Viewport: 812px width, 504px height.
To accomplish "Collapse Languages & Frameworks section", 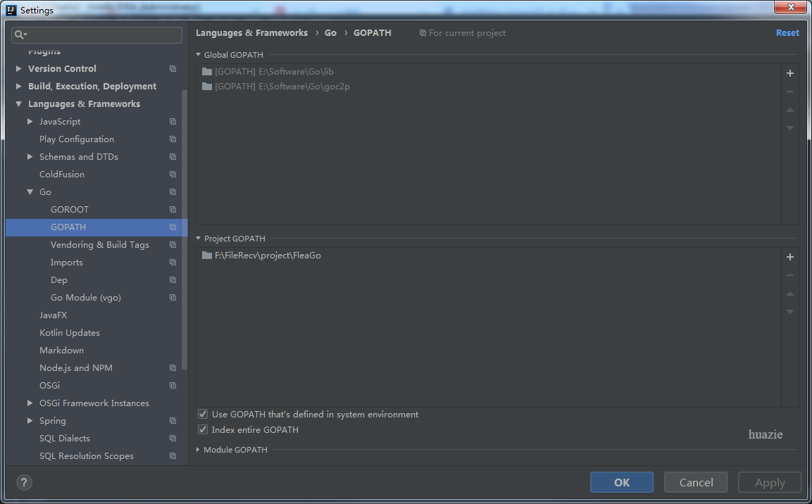I will coord(18,103).
